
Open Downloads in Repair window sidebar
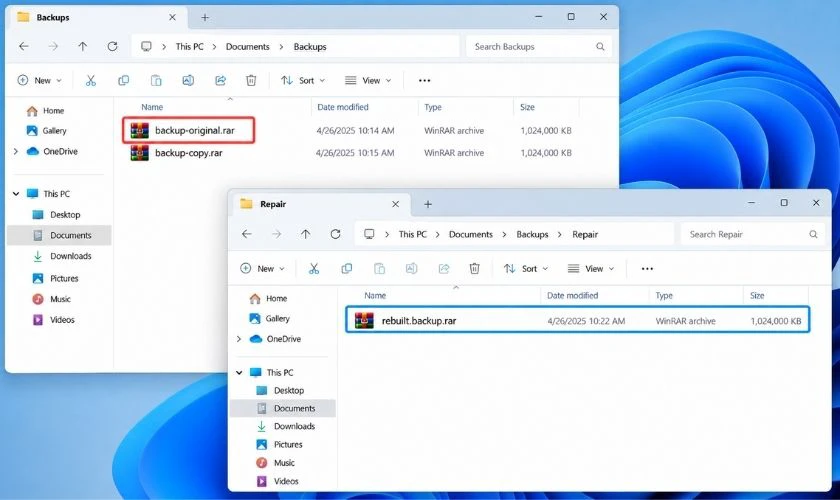tap(286, 426)
